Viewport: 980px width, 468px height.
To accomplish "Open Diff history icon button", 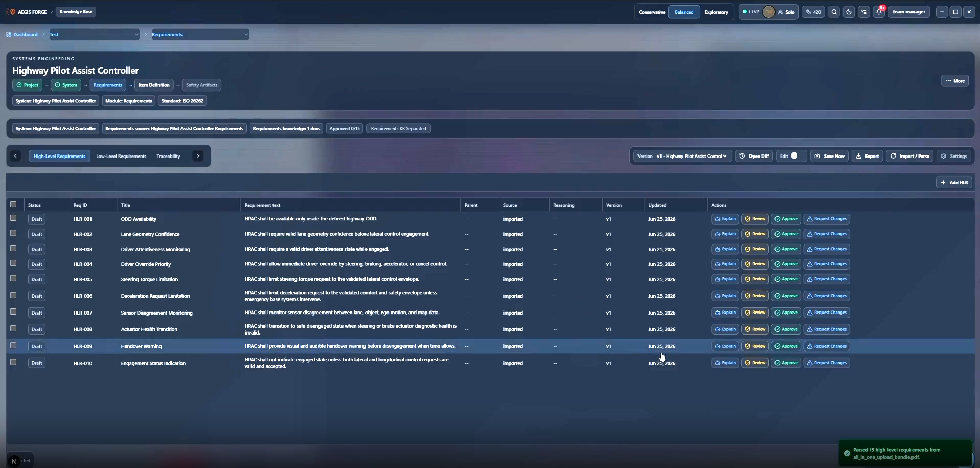I will coord(754,156).
